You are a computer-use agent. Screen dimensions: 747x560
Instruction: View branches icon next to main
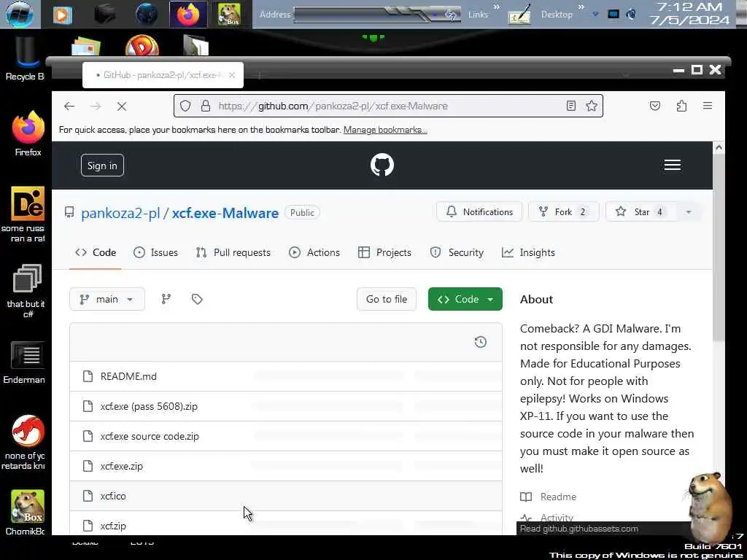pos(166,299)
